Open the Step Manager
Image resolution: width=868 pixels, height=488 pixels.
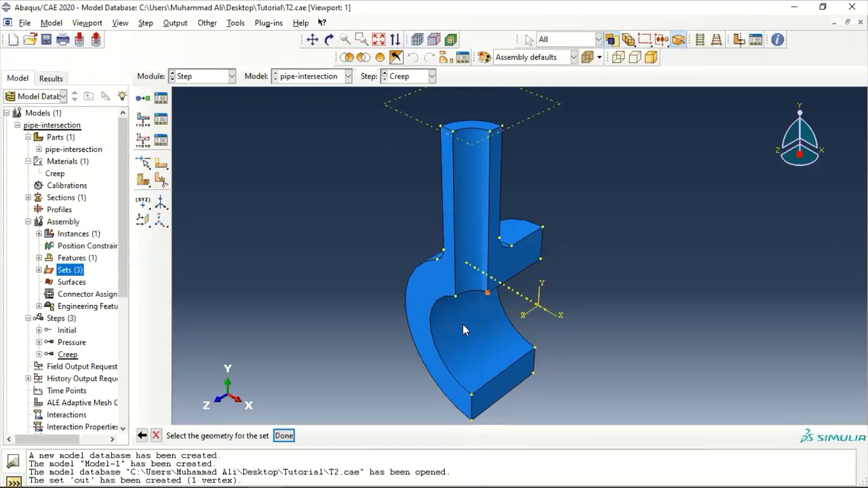coord(161,98)
